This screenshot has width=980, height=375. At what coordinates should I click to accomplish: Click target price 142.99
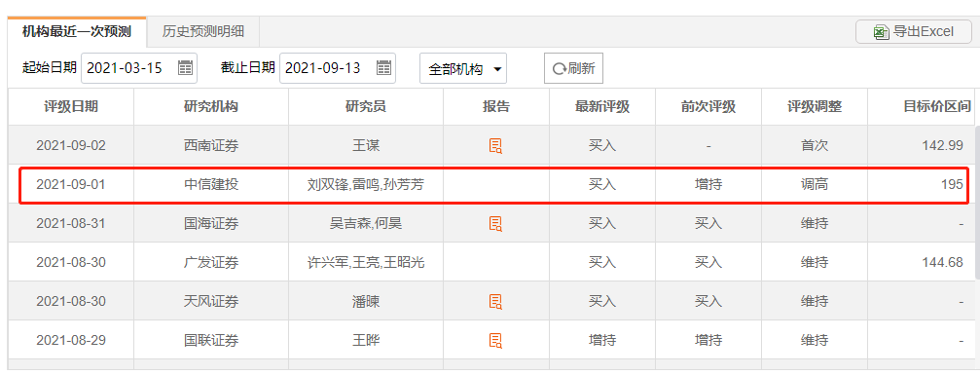coord(942,145)
